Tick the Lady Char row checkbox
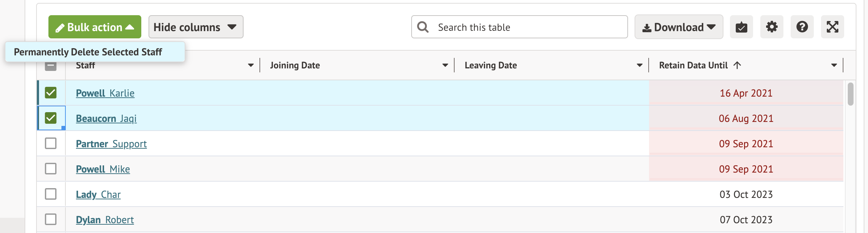 pyautogui.click(x=51, y=194)
